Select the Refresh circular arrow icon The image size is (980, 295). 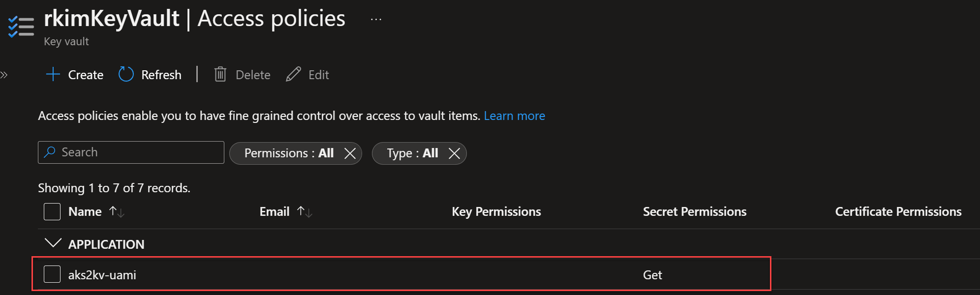tap(126, 74)
